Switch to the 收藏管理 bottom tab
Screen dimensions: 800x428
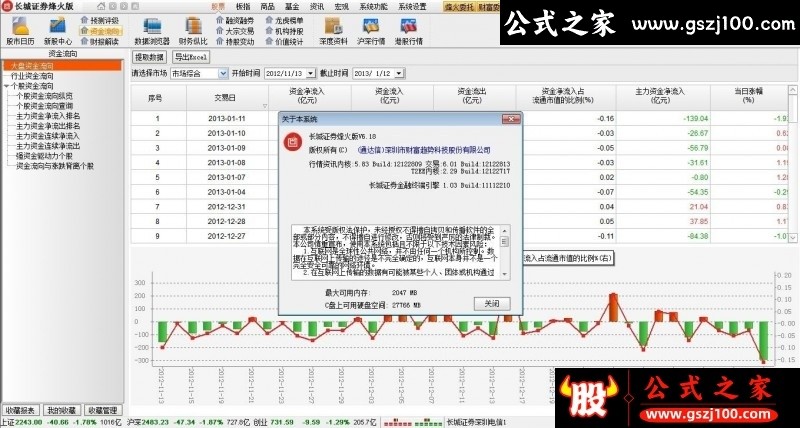tap(103, 410)
